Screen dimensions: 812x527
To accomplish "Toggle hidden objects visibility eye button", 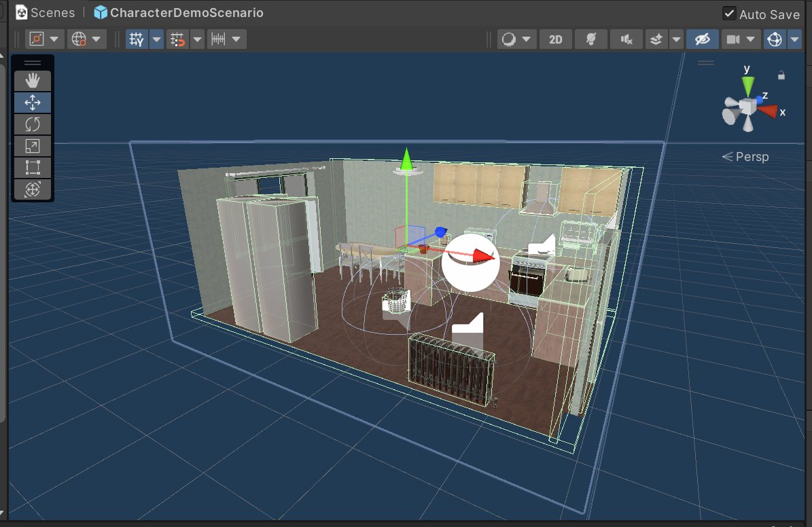I will click(x=702, y=39).
